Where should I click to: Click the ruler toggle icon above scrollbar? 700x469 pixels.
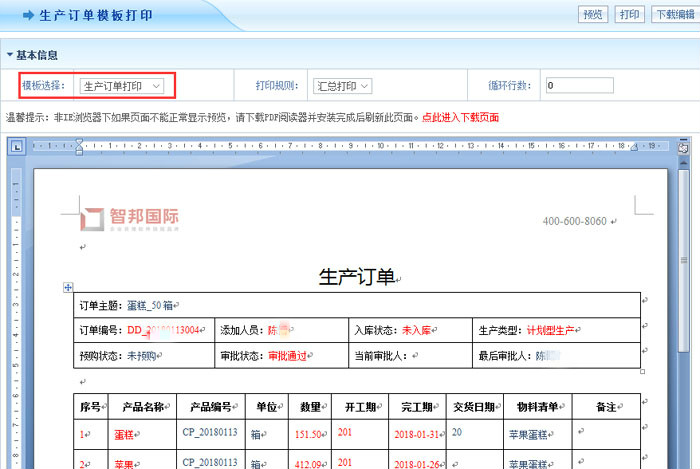(683, 147)
